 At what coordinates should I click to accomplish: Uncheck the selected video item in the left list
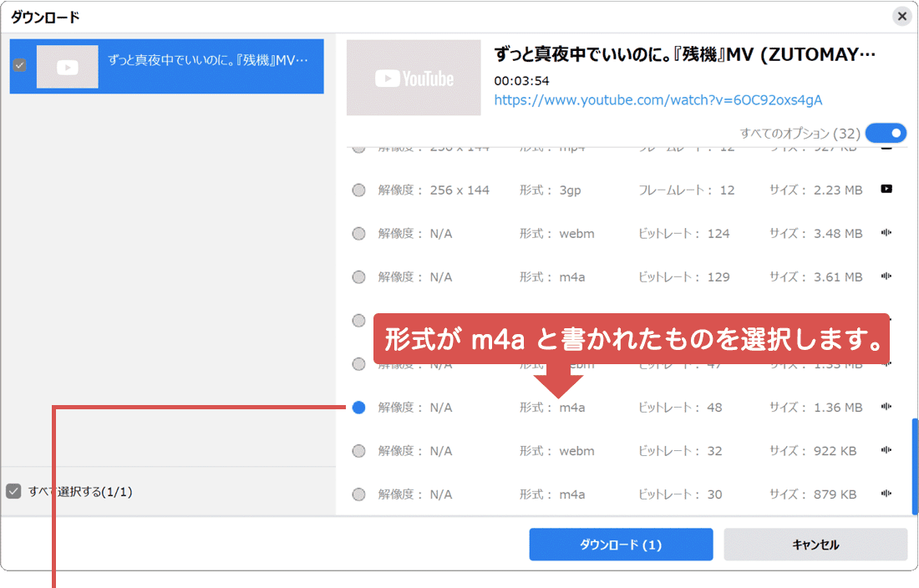coord(18,67)
